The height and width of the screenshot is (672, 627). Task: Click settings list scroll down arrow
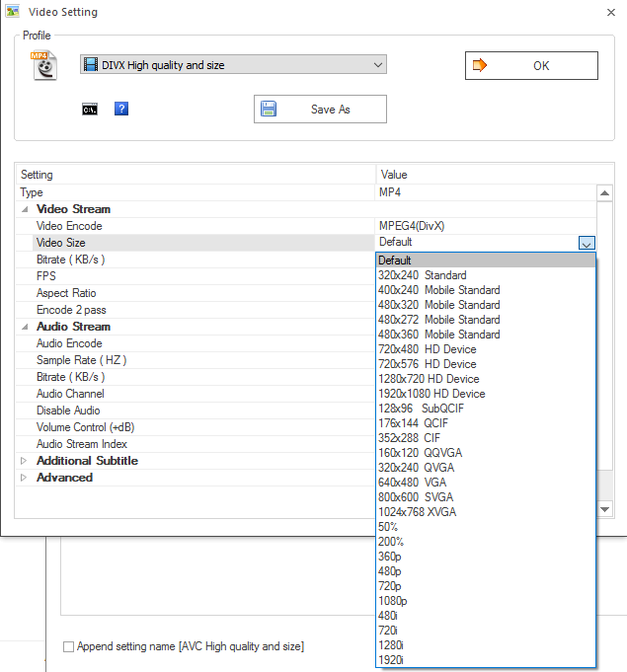click(604, 509)
